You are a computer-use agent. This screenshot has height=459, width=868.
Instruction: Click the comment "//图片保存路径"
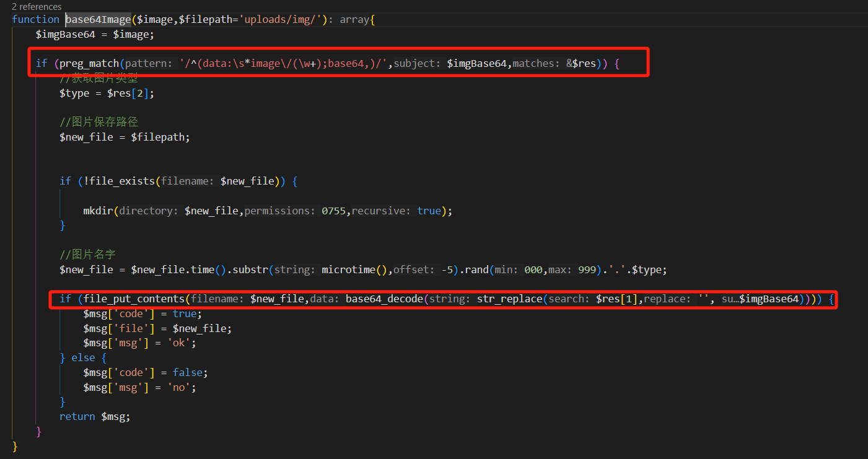99,121
